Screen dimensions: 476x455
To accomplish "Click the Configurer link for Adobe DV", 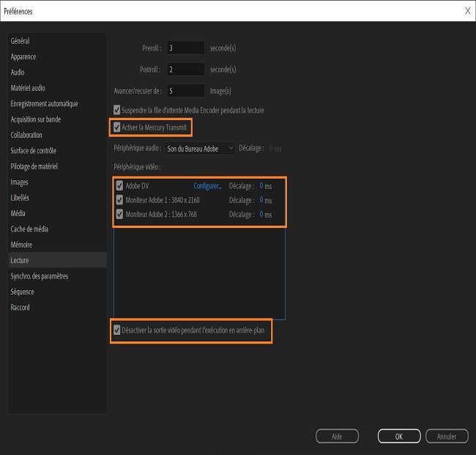I will pos(208,186).
